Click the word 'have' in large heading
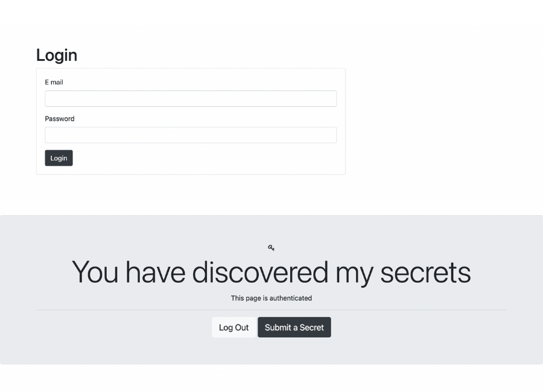 [x=155, y=273]
